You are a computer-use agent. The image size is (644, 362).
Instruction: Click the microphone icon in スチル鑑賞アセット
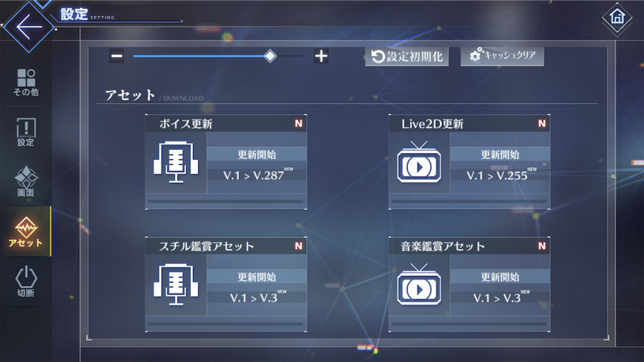176,284
